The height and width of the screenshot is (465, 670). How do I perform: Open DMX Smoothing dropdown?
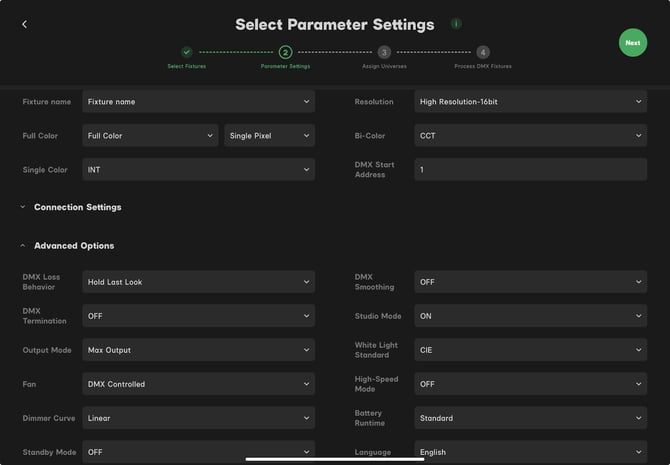530,282
